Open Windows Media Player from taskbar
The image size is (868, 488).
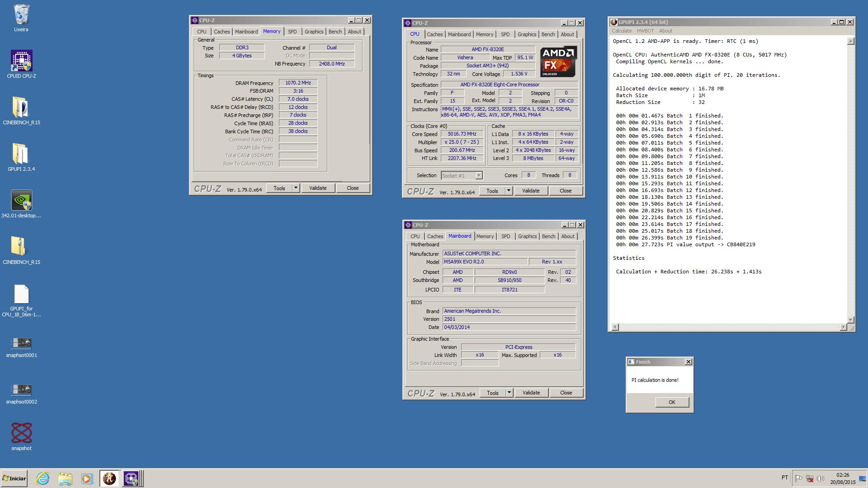87,479
